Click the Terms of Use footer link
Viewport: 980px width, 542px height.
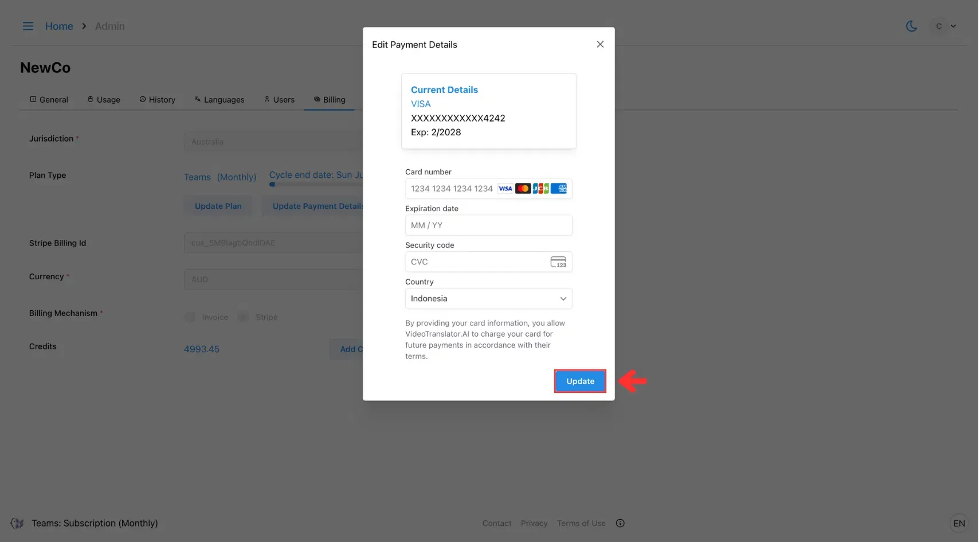pos(581,523)
